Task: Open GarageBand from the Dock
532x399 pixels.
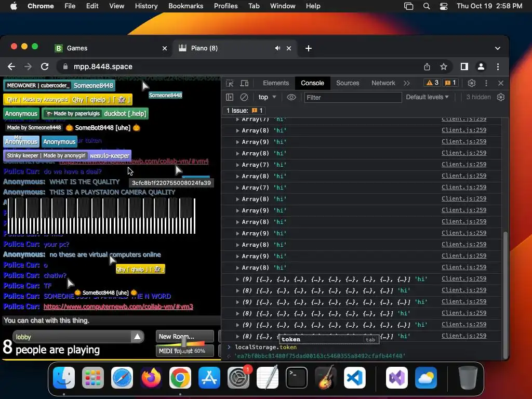Action: [x=326, y=377]
